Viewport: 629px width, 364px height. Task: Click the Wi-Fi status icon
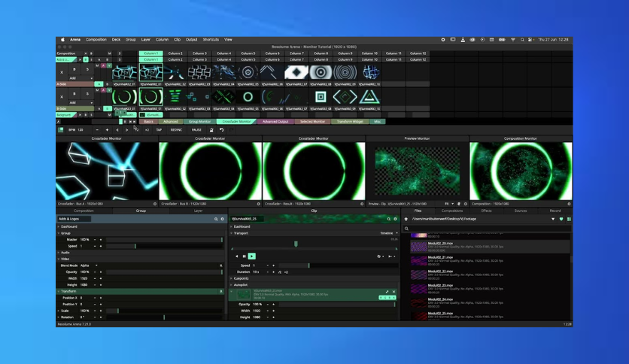click(x=512, y=40)
